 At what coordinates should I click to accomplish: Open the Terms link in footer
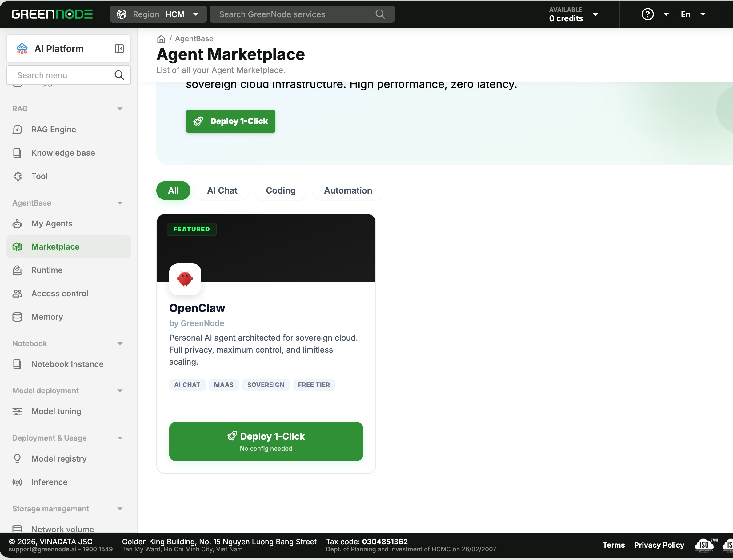pos(614,545)
